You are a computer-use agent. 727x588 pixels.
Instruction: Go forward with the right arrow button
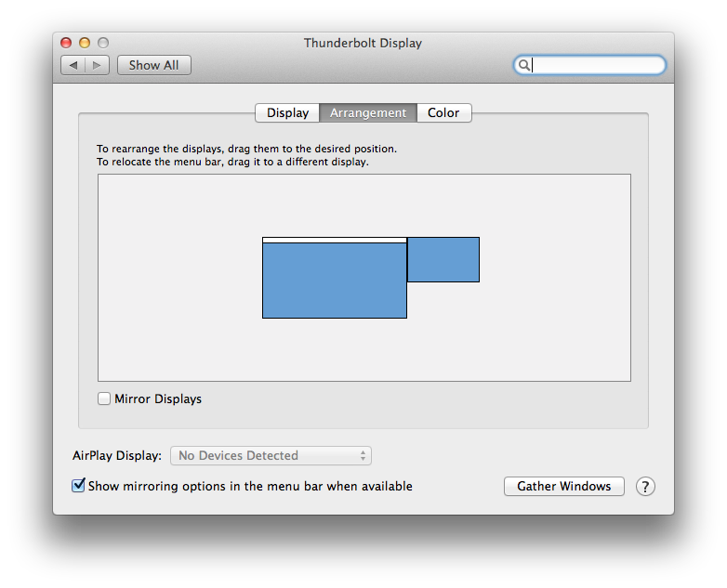click(97, 65)
